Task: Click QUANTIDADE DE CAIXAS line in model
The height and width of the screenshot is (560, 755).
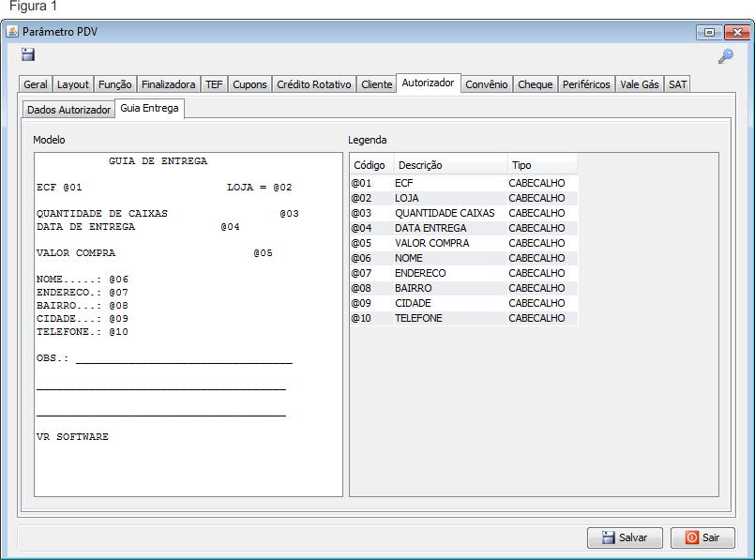Action: (168, 213)
